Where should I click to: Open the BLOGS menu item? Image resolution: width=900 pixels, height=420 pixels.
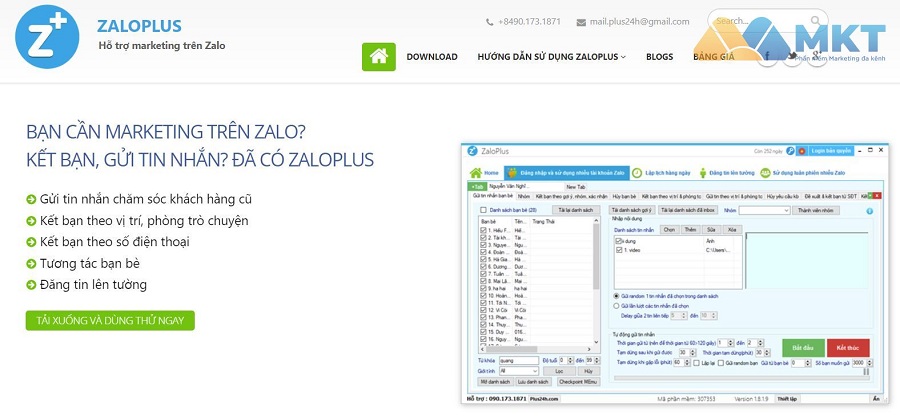point(660,57)
